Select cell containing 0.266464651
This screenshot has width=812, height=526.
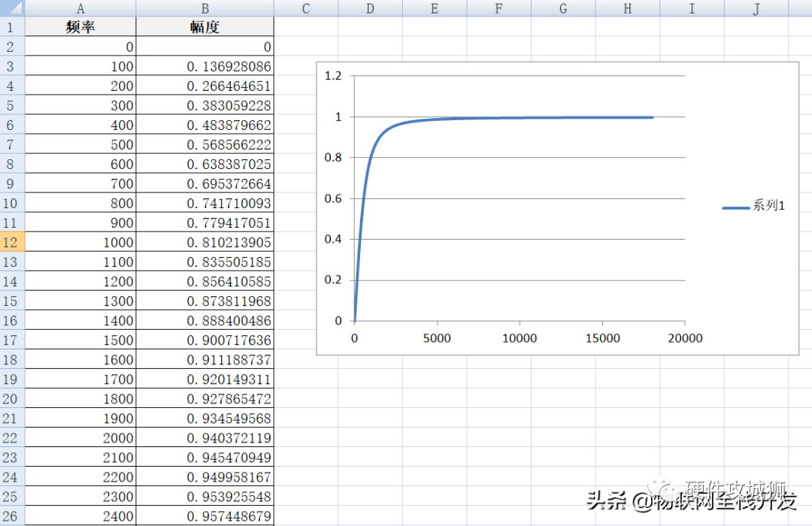click(x=205, y=86)
